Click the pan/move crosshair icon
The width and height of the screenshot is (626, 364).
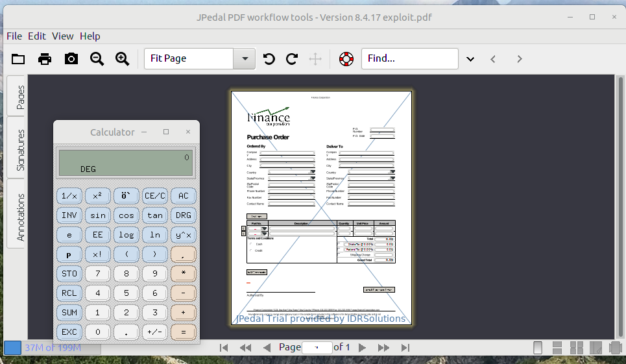[x=315, y=59]
